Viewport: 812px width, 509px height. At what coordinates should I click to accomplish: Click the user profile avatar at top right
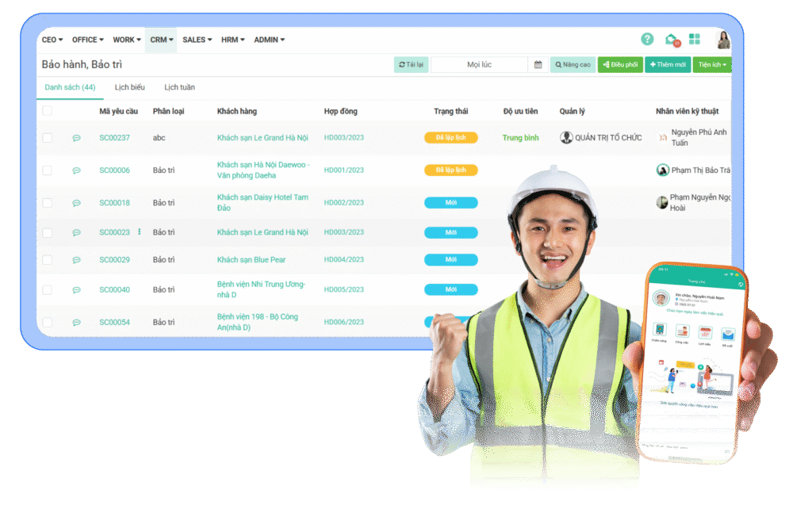coord(722,39)
